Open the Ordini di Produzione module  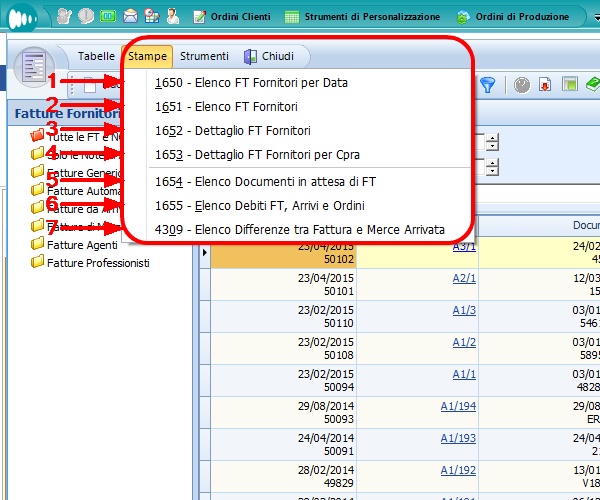[511, 17]
